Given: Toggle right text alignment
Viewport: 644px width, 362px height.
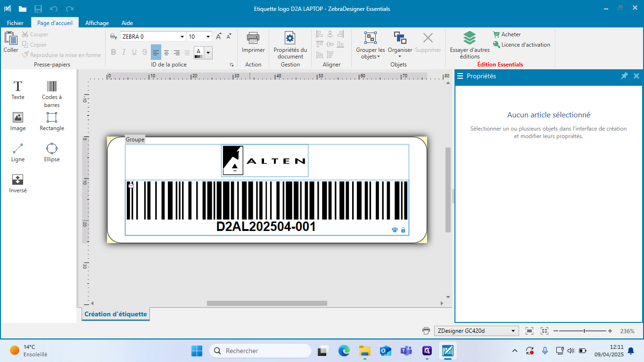Looking at the screenshot, I should coord(177,52).
